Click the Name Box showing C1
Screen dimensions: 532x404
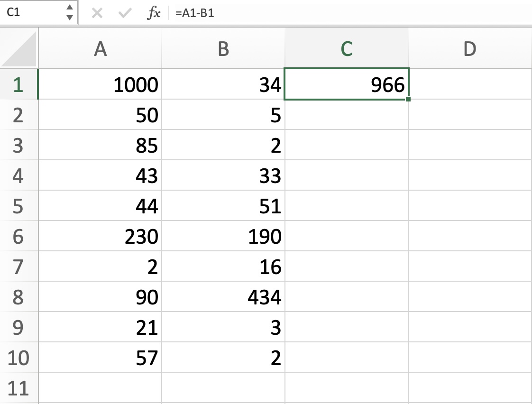[33, 12]
